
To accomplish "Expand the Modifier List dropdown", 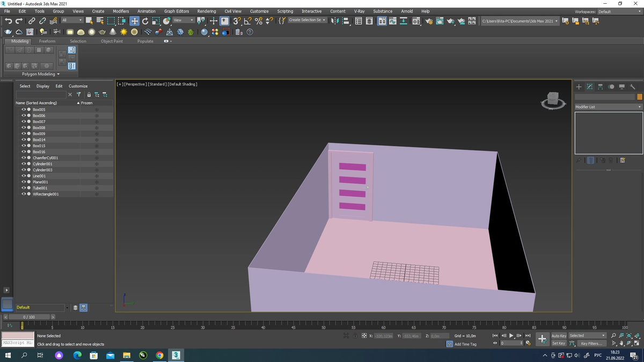I will pos(608,107).
